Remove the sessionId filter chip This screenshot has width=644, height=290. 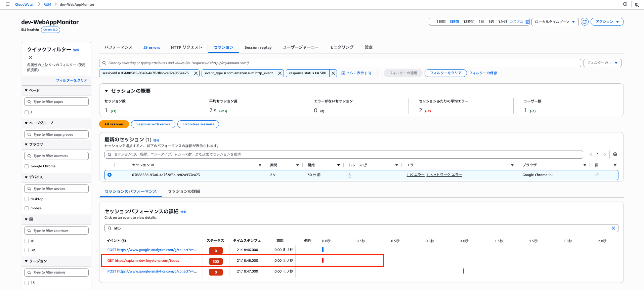[196, 73]
